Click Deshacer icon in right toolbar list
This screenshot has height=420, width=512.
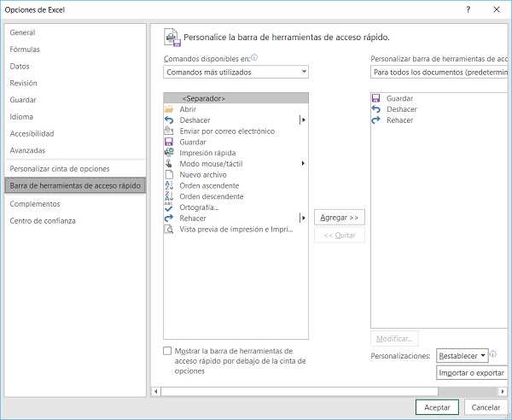(x=376, y=109)
